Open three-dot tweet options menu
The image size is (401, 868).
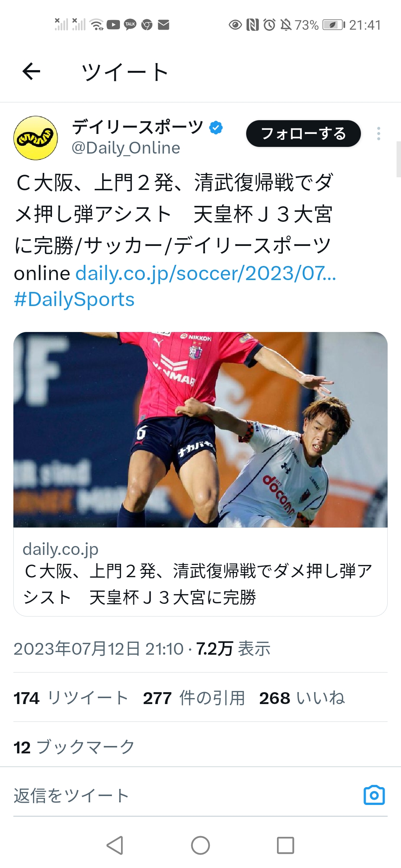coord(378,134)
